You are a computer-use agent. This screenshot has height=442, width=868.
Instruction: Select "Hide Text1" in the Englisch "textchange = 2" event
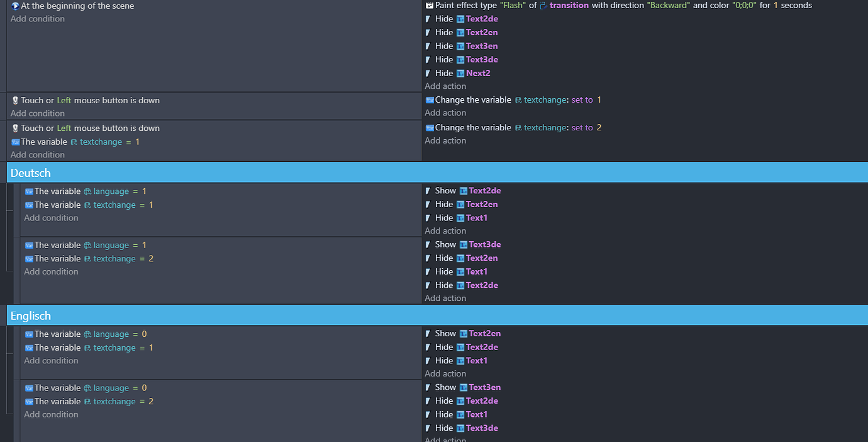point(457,415)
